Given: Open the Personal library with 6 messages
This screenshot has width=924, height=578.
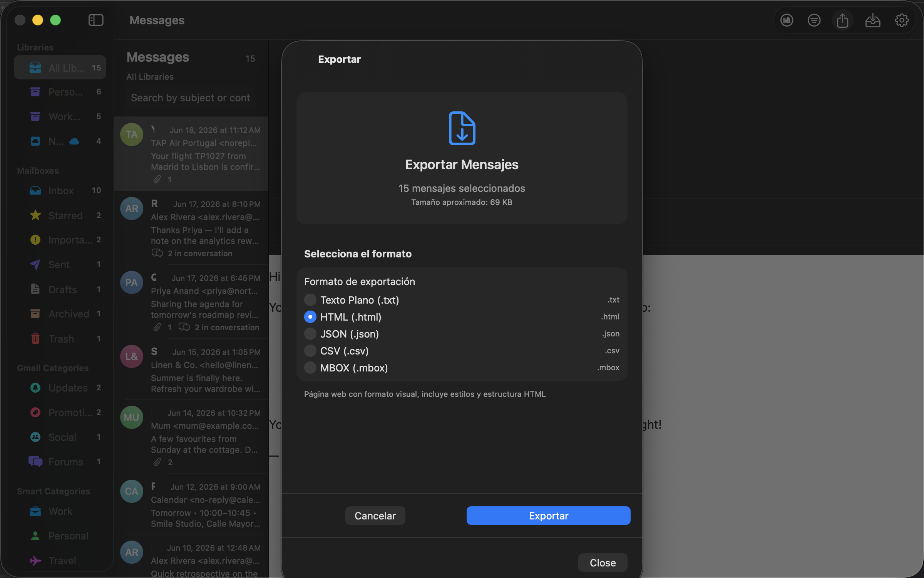Looking at the screenshot, I should click(x=60, y=92).
